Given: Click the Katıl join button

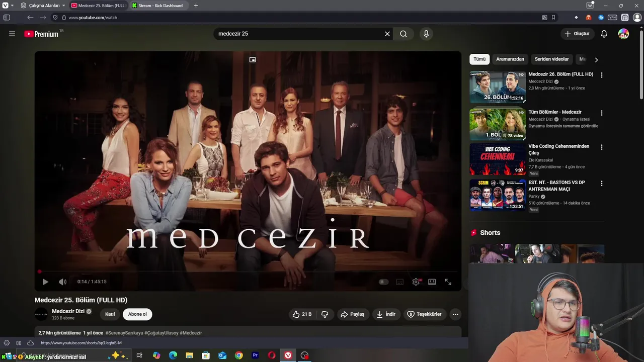Looking at the screenshot, I should click(x=110, y=314).
